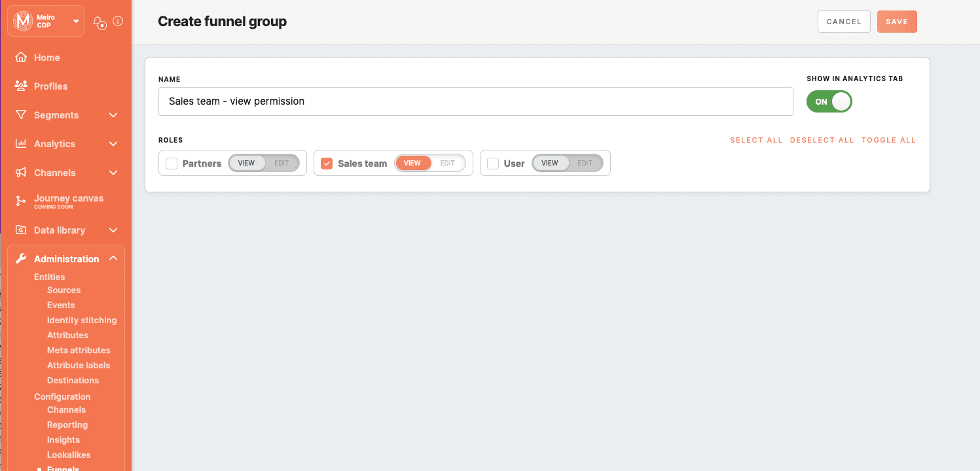Click the Segments funnel icon
Viewport: 980px width, 471px height.
click(22, 114)
